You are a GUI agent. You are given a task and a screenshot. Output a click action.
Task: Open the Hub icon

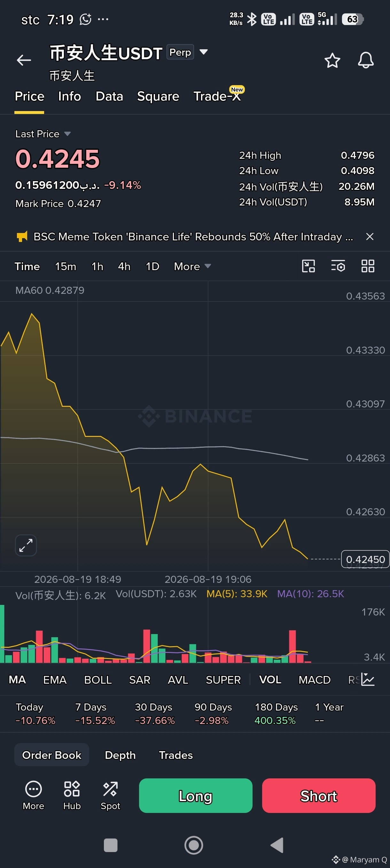[x=72, y=795]
